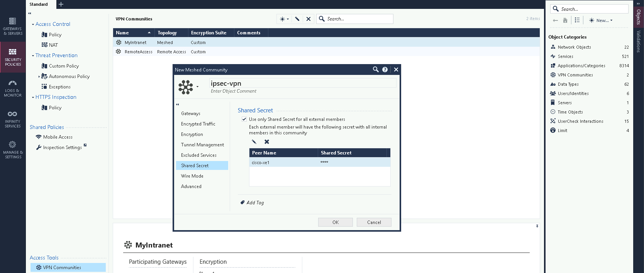The image size is (644, 273).
Task: Select Encryption in dialog navigation
Action: [x=192, y=134]
